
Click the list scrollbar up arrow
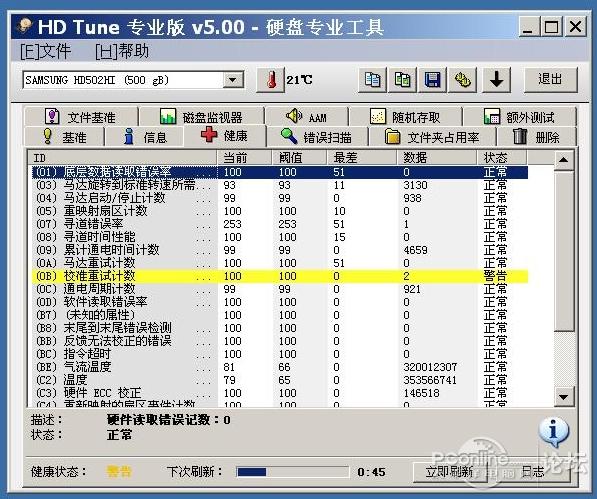pos(563,160)
